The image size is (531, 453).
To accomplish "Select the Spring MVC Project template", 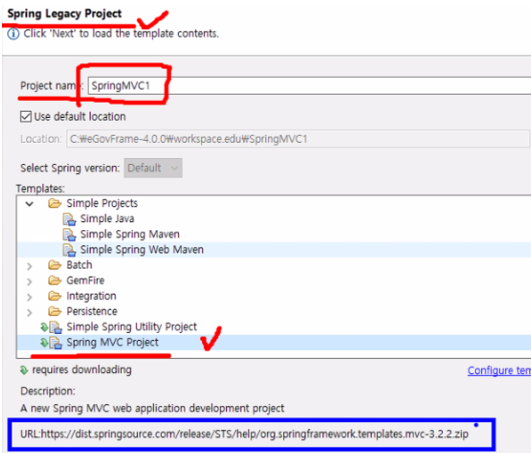I will 112,342.
